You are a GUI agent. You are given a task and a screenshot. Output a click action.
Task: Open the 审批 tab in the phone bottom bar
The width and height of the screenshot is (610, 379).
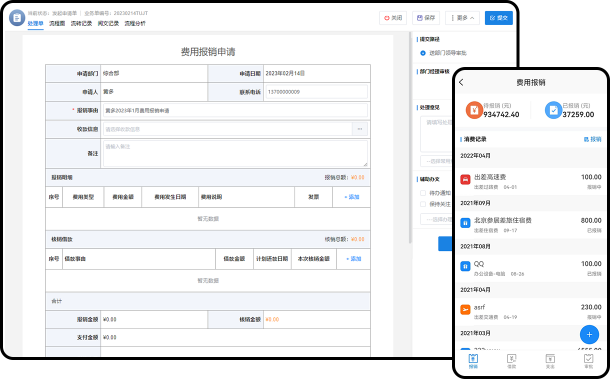click(589, 361)
